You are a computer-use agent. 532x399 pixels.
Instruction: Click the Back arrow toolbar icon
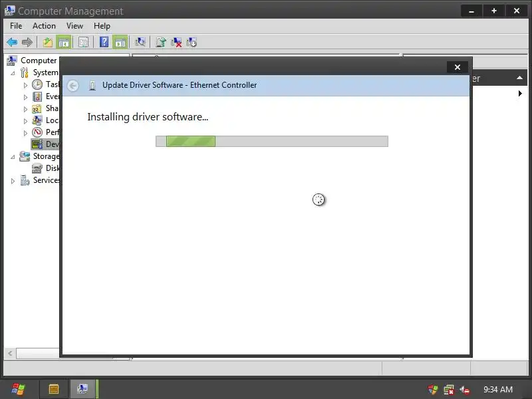click(12, 43)
